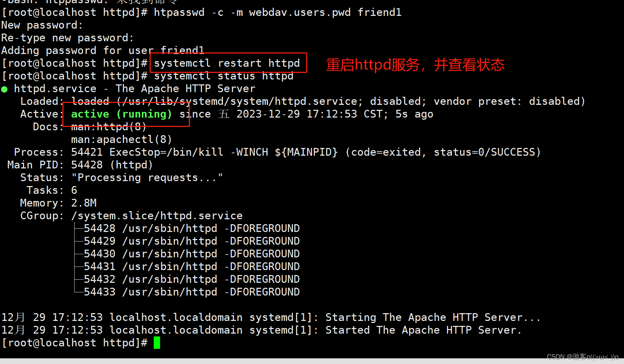This screenshot has height=364, width=624.
Task: Click last CGroup process entry 54433
Action: coord(192,292)
